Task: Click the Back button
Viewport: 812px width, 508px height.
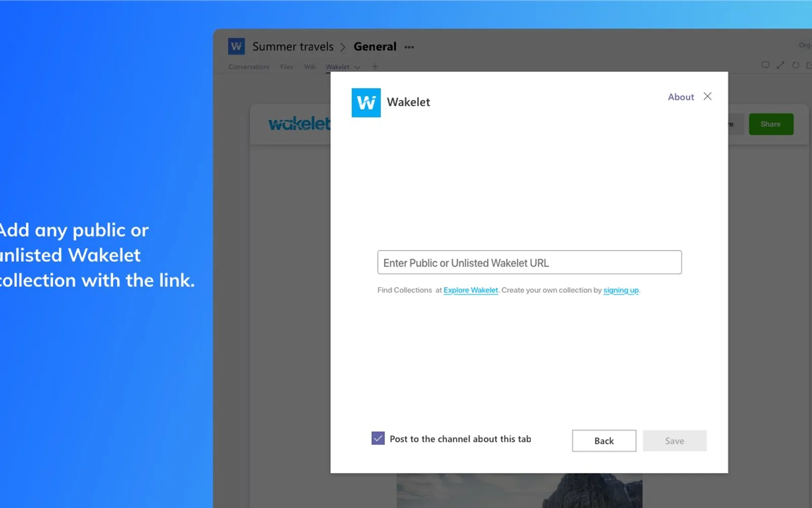Action: coord(604,440)
